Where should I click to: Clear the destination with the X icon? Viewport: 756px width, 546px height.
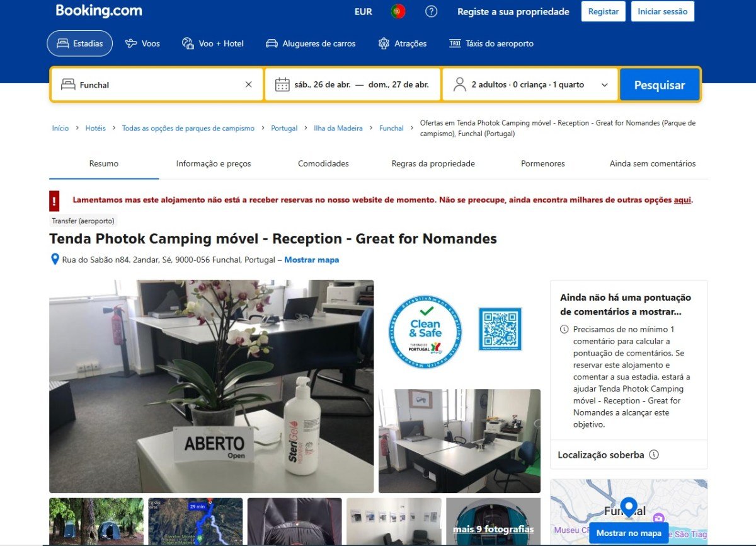click(248, 84)
